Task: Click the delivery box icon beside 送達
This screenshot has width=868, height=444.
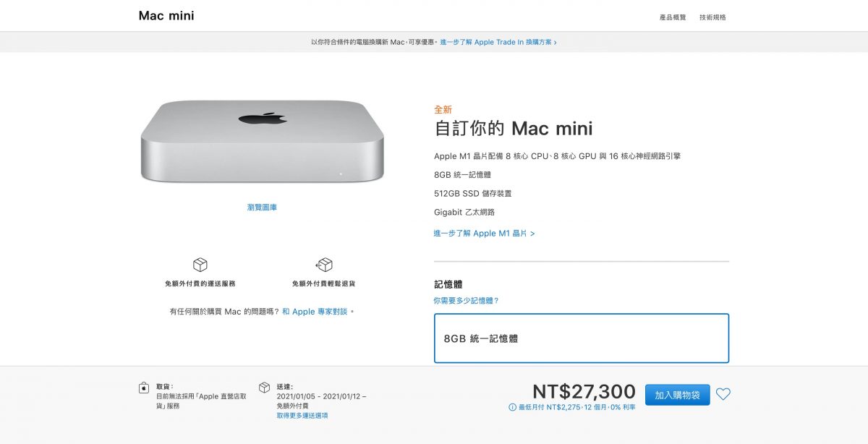Action: [x=264, y=388]
